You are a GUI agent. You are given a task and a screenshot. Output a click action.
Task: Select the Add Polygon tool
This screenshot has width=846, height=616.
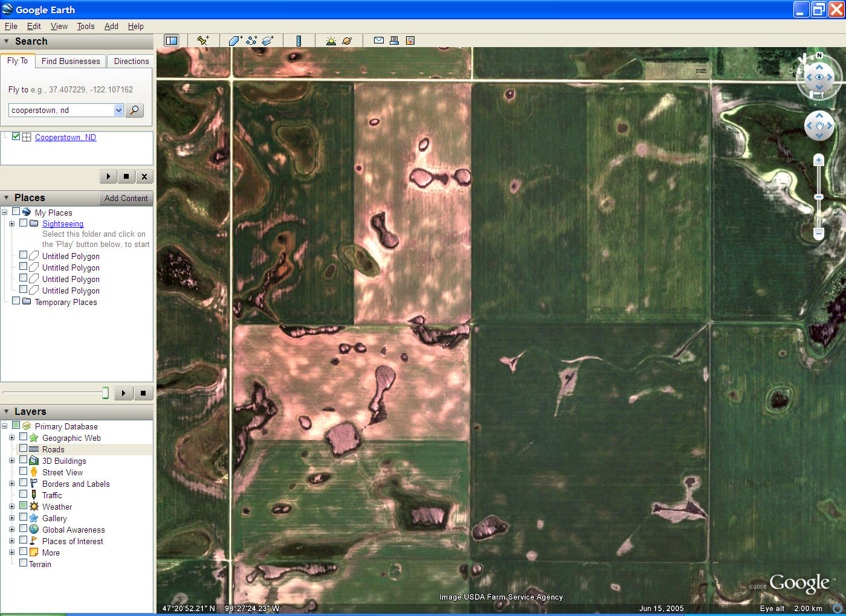point(235,40)
